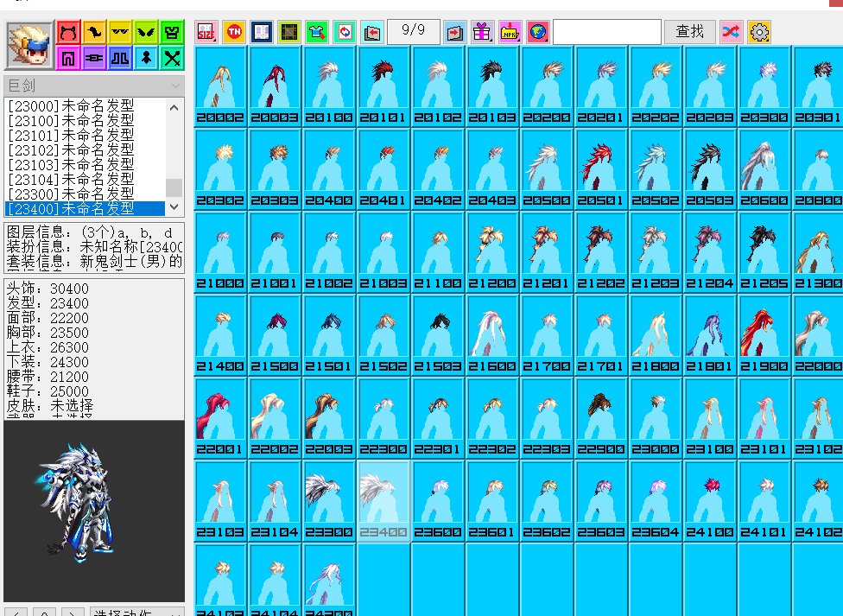Click the belt category icon
This screenshot has width=843, height=616.
pyautogui.click(x=94, y=59)
